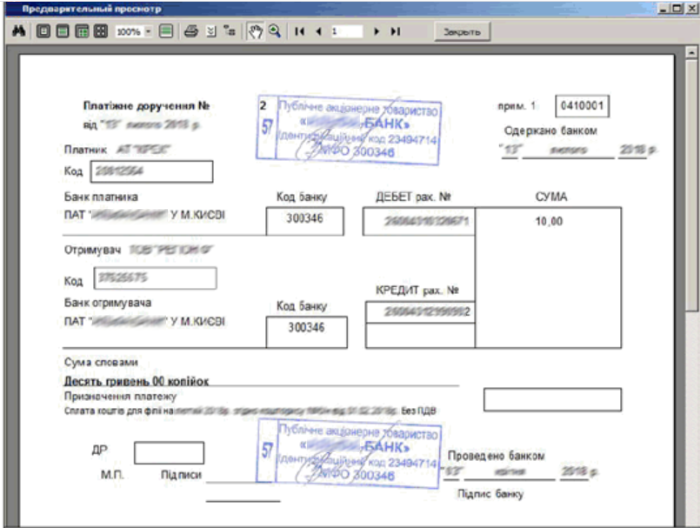Maximize the preview window
The height and width of the screenshot is (528, 700).
[x=677, y=8]
